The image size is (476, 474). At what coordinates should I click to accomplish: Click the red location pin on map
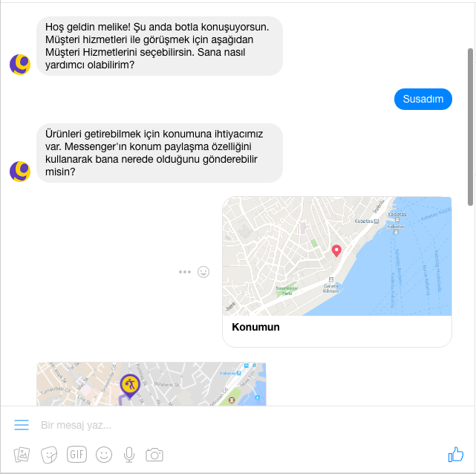pos(336,251)
